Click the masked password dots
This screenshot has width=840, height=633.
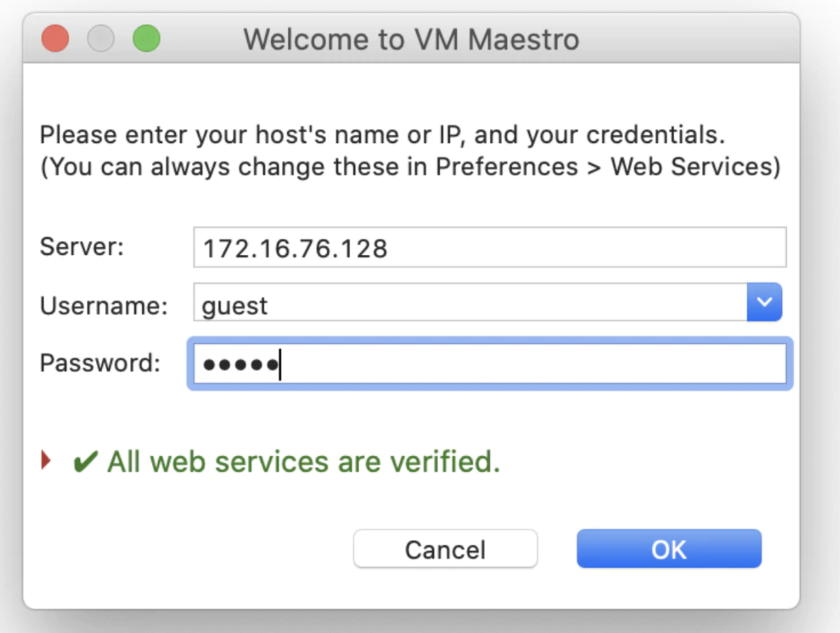tap(241, 363)
